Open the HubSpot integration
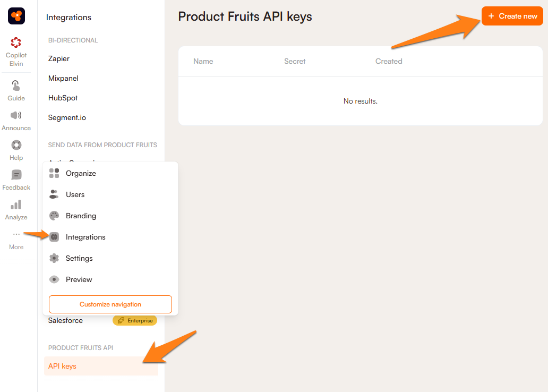 (x=63, y=98)
